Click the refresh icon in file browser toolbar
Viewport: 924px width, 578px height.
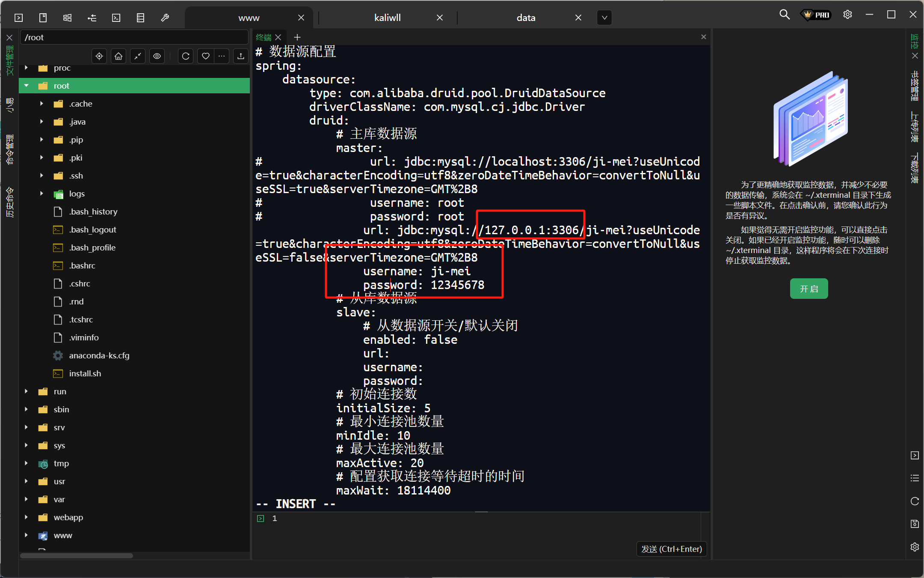pos(186,56)
